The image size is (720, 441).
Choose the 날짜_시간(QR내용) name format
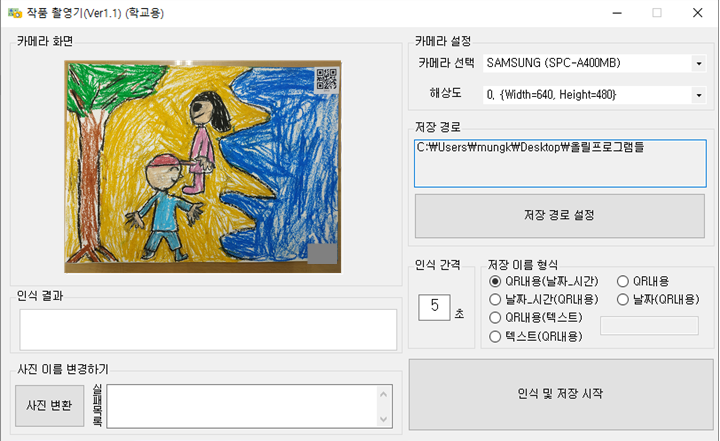pyautogui.click(x=495, y=300)
